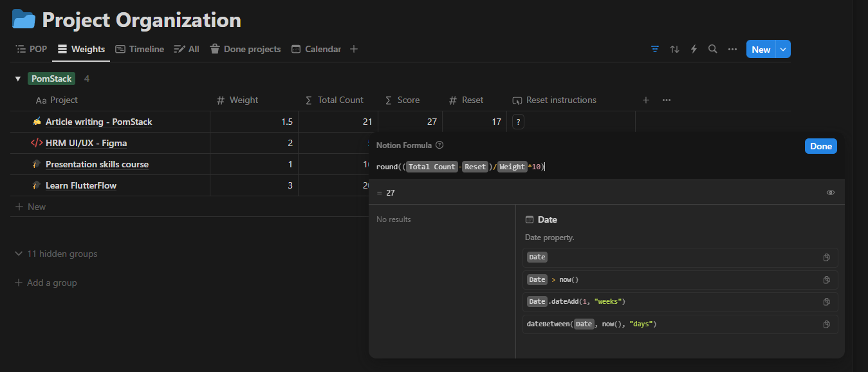This screenshot has height=372, width=868.
Task: Copy the Date.dateAdd example
Action: coord(827,302)
